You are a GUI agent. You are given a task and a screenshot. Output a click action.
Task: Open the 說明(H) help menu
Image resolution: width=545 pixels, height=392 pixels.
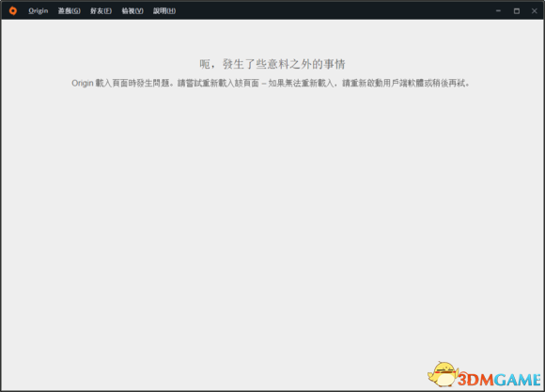[164, 10]
